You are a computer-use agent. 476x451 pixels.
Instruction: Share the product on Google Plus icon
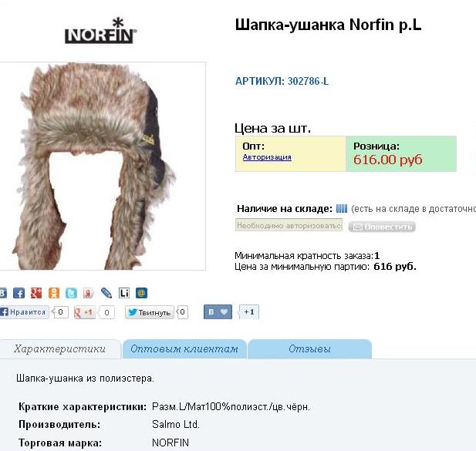36,293
